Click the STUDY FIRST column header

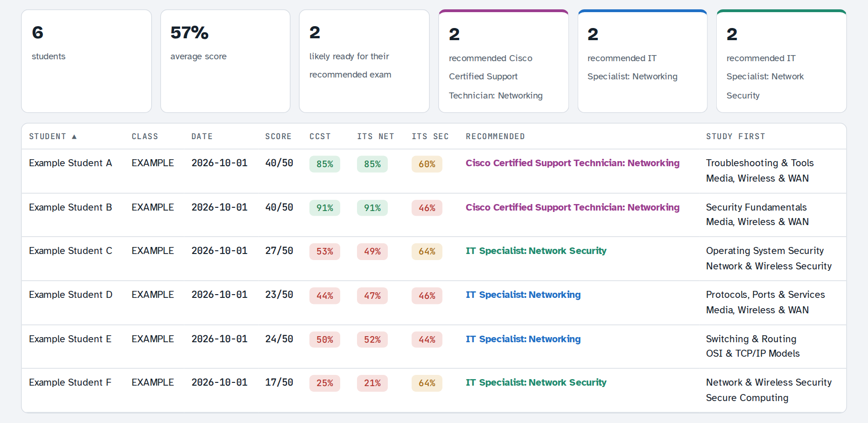pos(735,136)
